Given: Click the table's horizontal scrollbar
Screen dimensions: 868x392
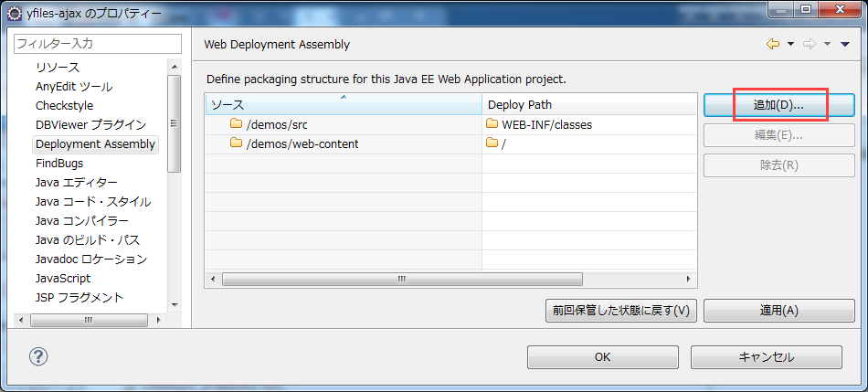Looking at the screenshot, I should pos(400,279).
